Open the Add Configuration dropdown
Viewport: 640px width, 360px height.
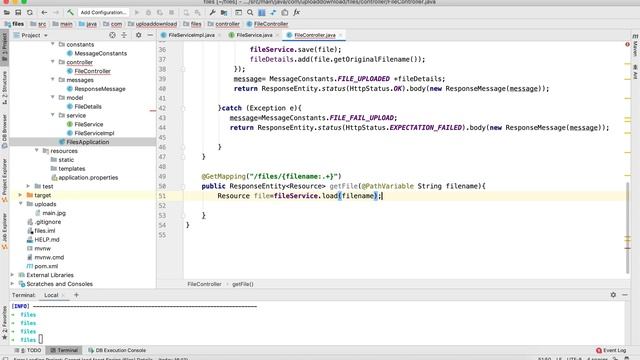tap(103, 13)
